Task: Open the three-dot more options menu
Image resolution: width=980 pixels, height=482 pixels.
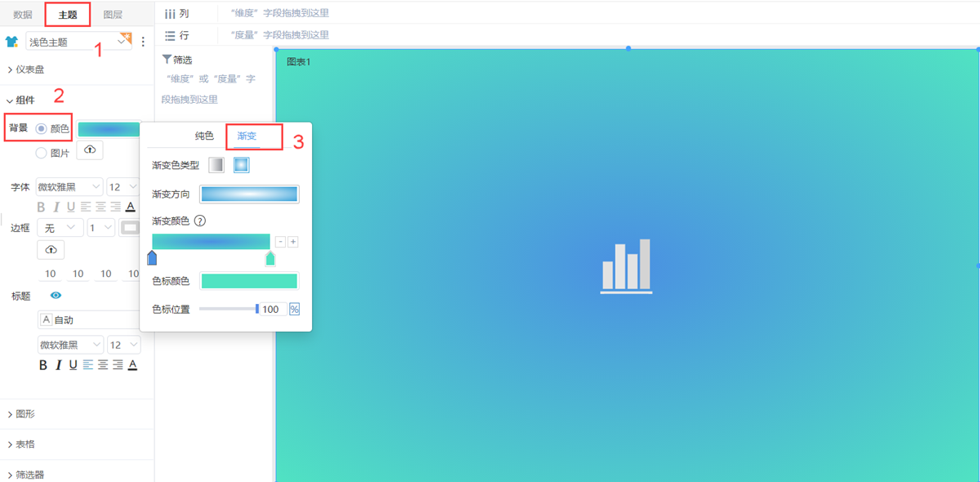Action: point(144,42)
